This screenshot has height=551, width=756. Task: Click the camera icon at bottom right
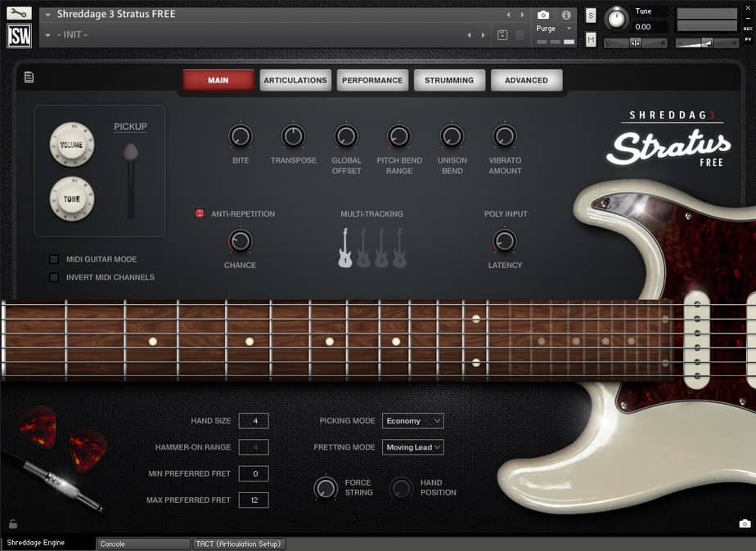745,523
